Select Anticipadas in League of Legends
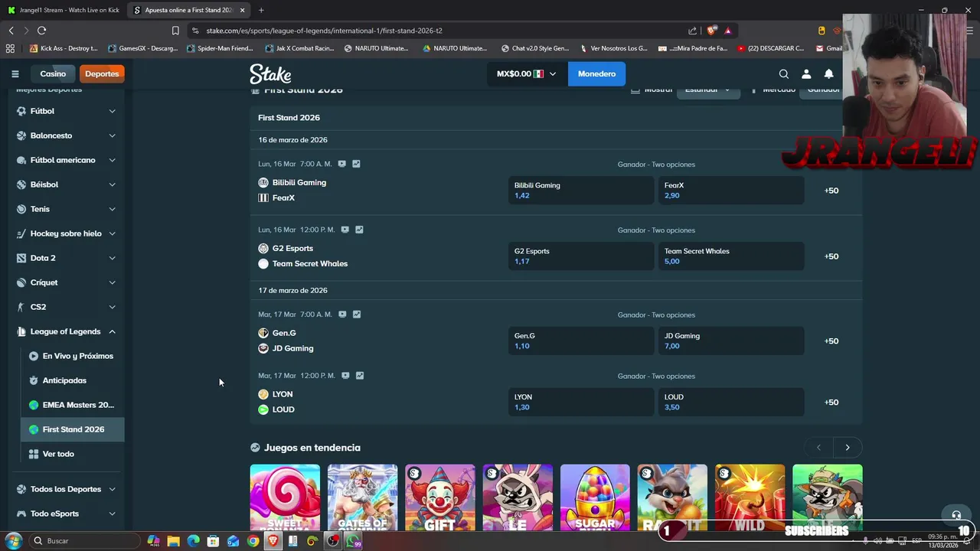This screenshot has width=980, height=551. [x=72, y=380]
